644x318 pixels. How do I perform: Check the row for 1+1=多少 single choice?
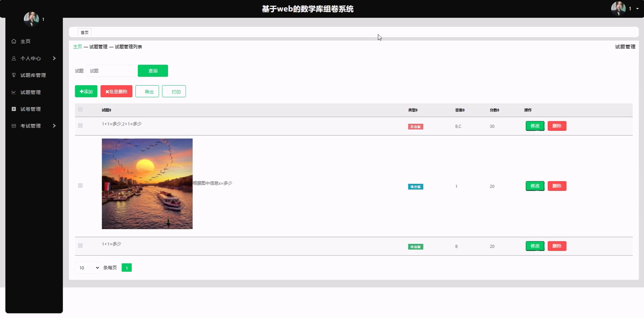pyautogui.click(x=80, y=246)
